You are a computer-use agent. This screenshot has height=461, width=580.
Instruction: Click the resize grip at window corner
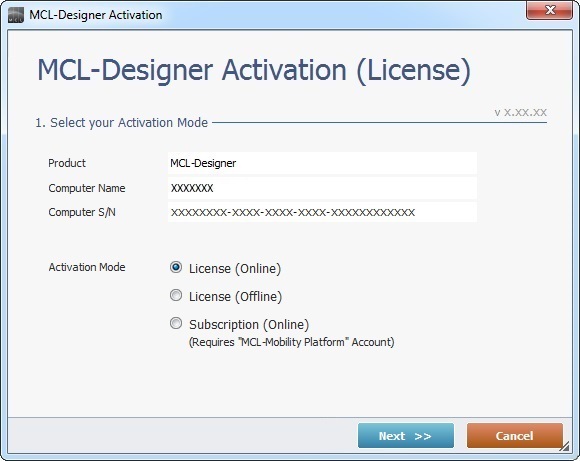[x=564, y=447]
